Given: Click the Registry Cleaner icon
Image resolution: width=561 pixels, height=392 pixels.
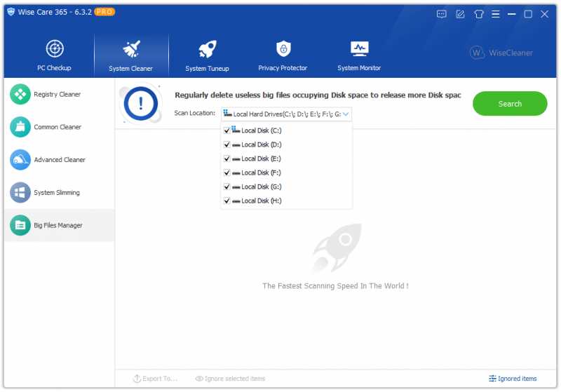Looking at the screenshot, I should [20, 95].
